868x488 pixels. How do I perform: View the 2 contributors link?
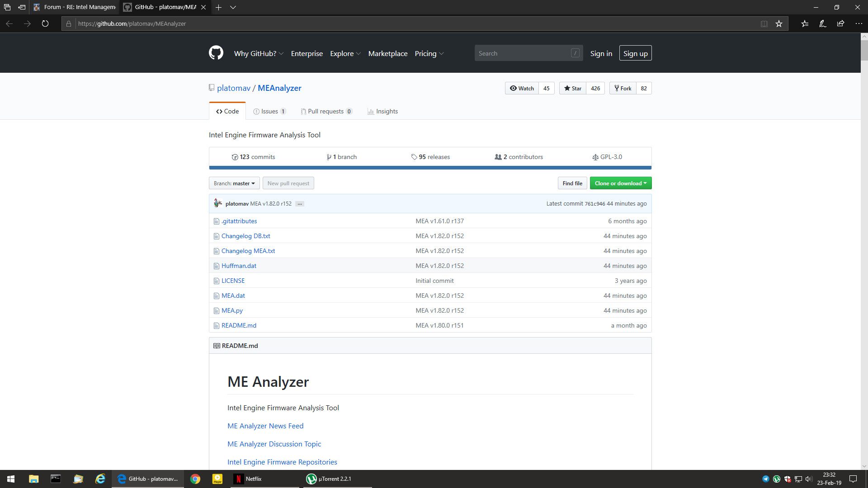[519, 157]
